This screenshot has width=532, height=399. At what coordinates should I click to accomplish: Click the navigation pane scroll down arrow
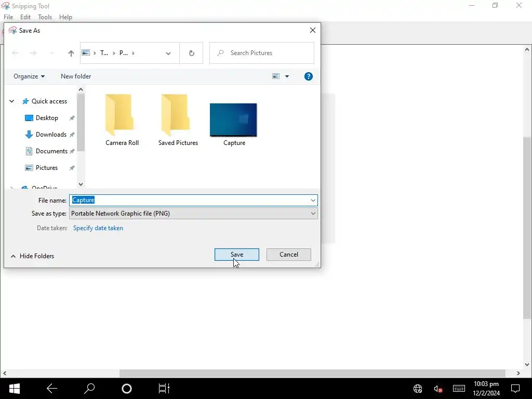click(x=81, y=184)
